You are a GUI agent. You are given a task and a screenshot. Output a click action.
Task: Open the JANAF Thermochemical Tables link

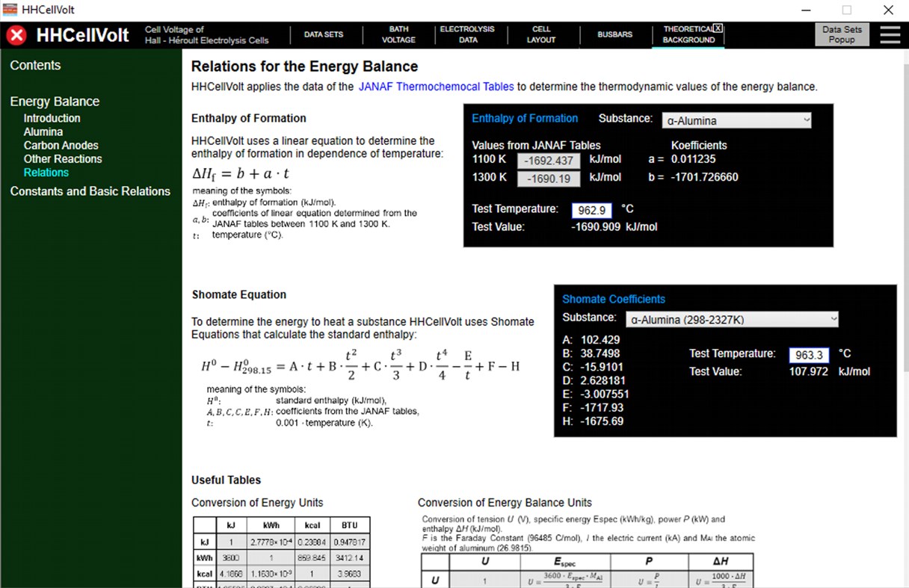436,86
